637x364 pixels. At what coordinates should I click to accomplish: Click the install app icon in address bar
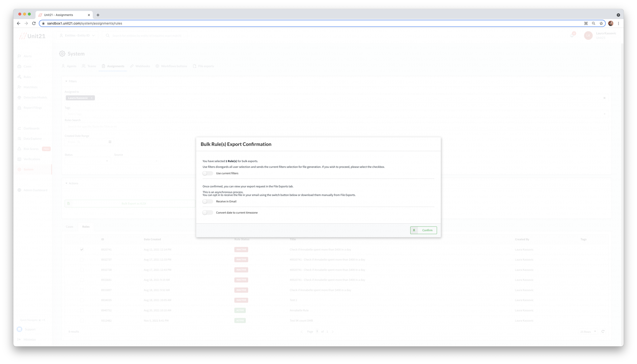[586, 23]
